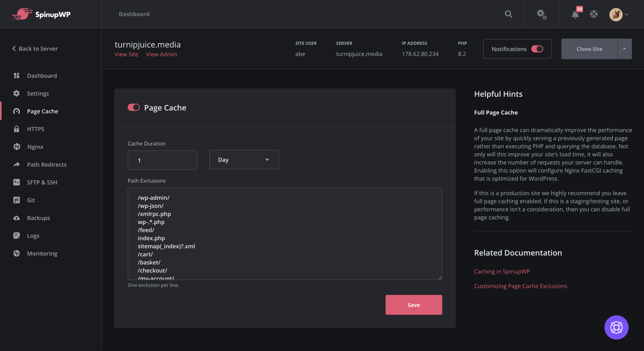This screenshot has width=644, height=351.
Task: Click the SFTP & SSH terminal icon
Action: 17,182
